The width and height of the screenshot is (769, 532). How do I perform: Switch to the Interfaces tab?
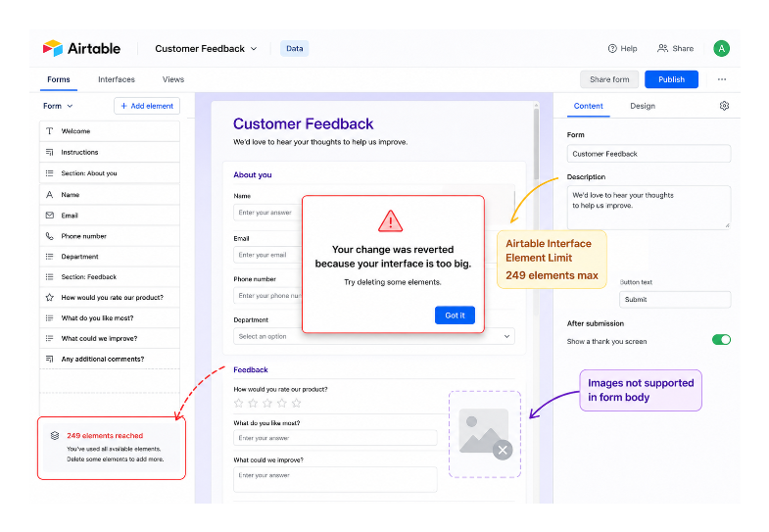pos(117,79)
